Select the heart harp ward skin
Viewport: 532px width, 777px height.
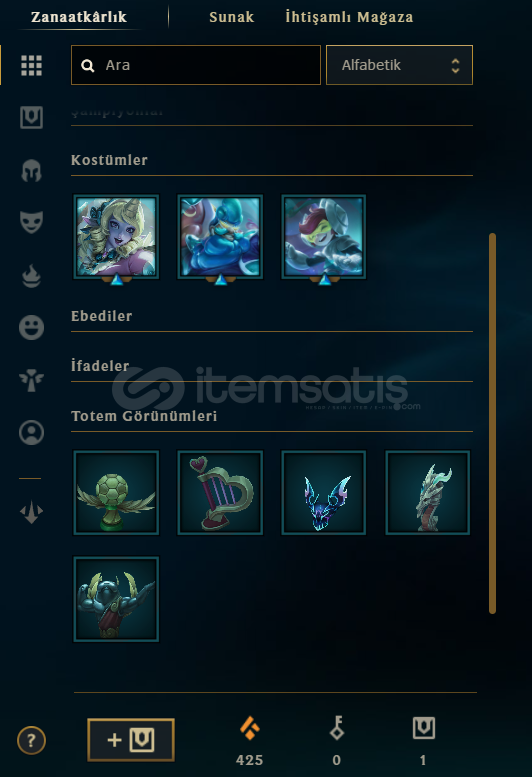coord(220,493)
